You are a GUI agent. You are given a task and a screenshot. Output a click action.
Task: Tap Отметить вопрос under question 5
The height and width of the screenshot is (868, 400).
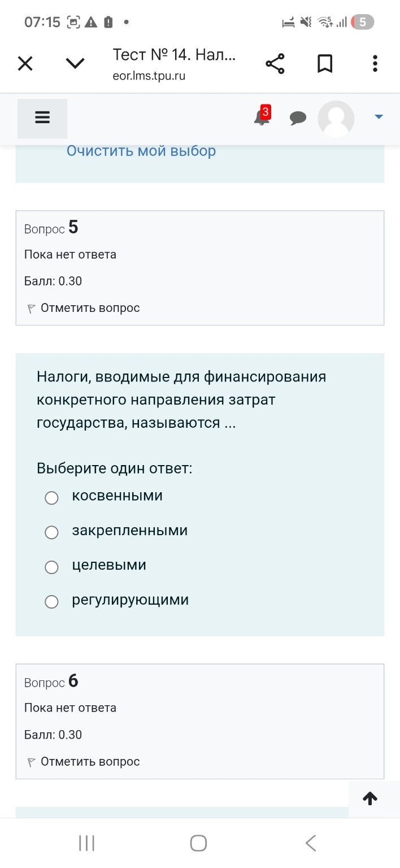(90, 308)
